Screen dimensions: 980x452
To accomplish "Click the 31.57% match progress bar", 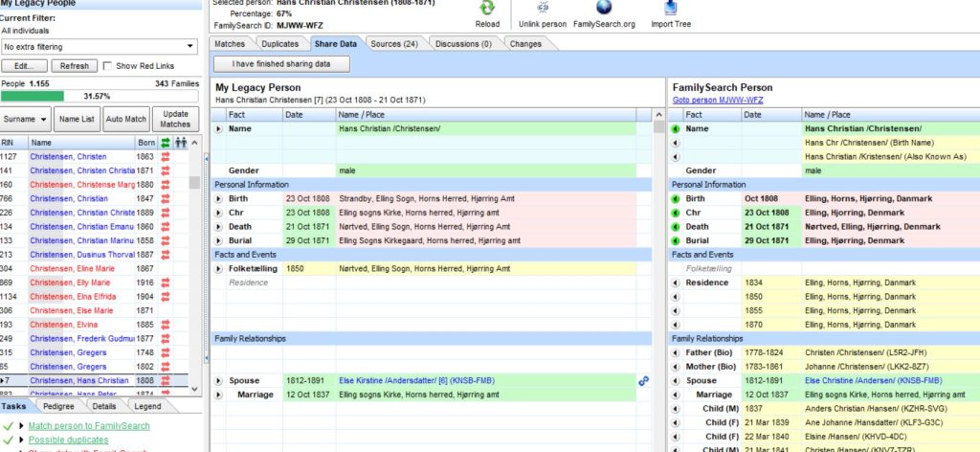I will [100, 97].
